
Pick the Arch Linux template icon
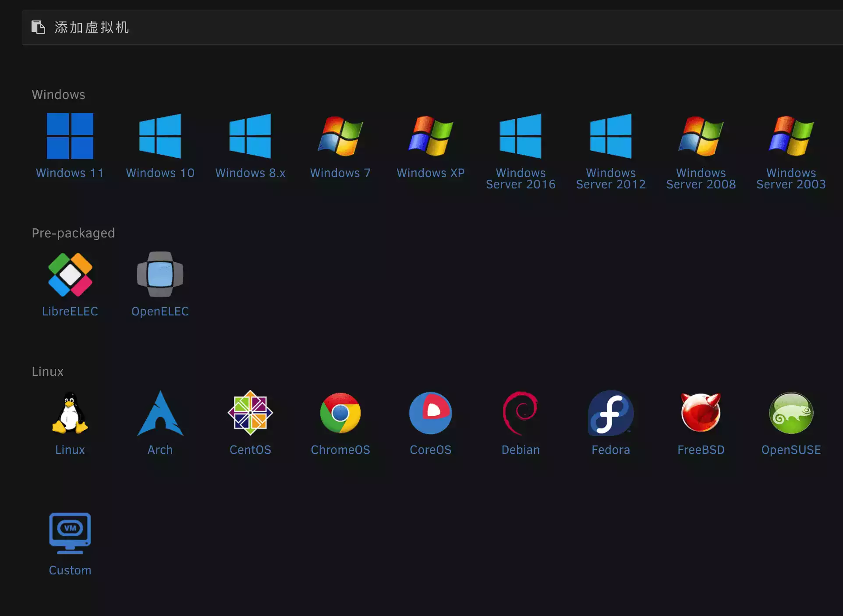(x=160, y=413)
